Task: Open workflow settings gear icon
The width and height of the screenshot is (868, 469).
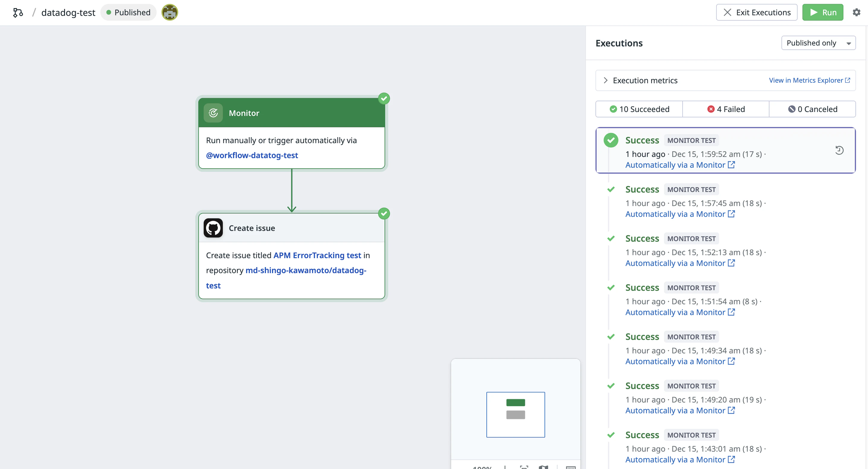Action: [856, 13]
